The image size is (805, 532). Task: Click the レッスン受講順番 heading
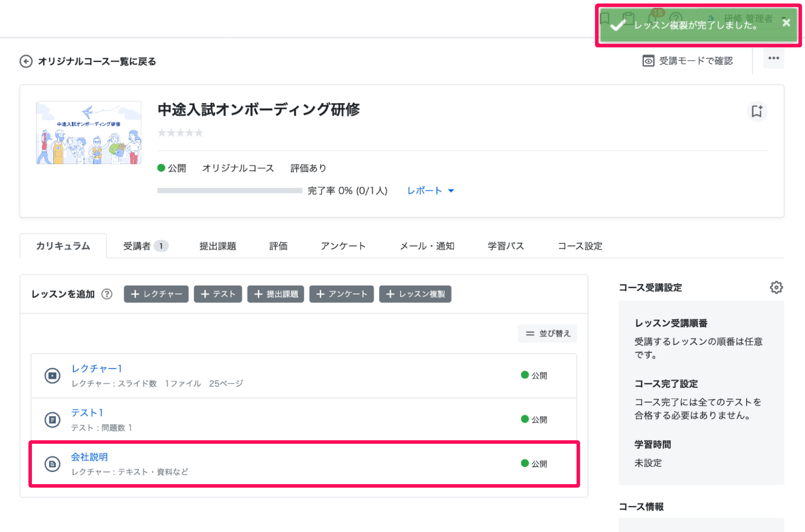671,323
